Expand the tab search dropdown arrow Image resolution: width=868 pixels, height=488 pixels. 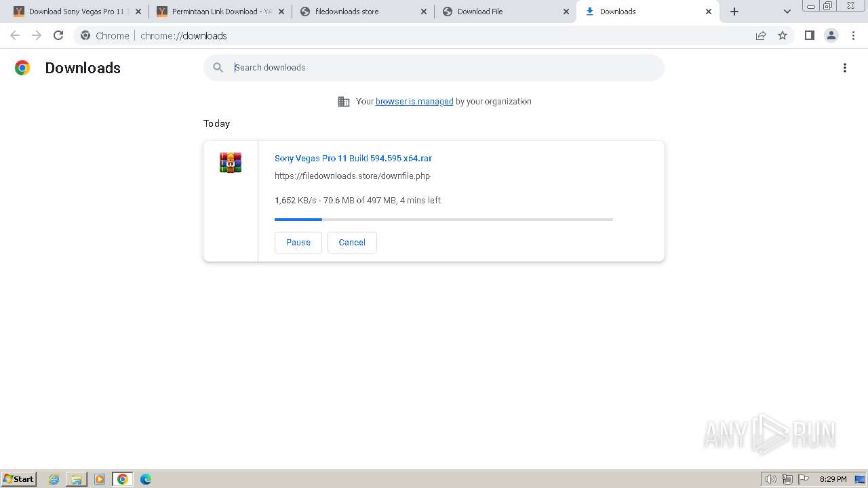787,12
